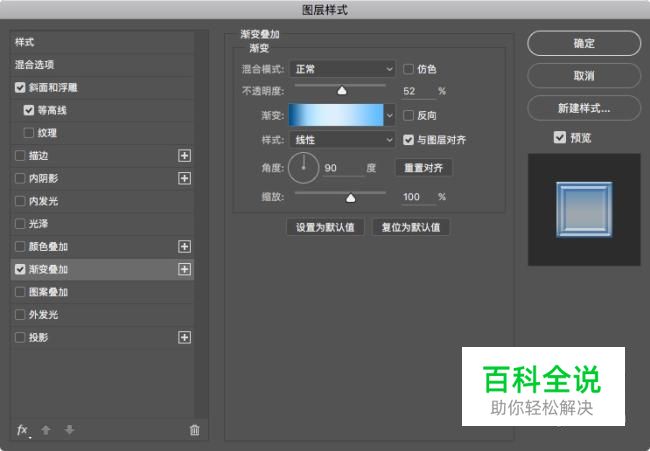The height and width of the screenshot is (451, 650).
Task: Move effect down with the down arrow
Action: click(x=69, y=430)
